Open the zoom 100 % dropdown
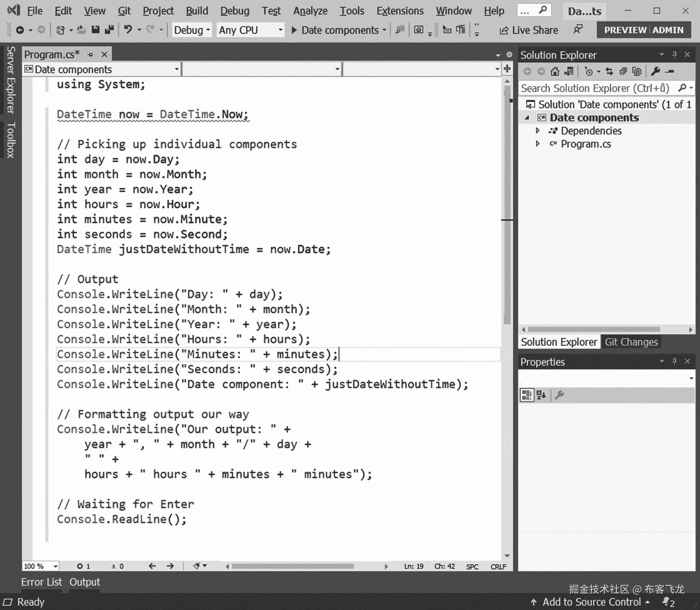The height and width of the screenshot is (610, 700). (x=41, y=566)
